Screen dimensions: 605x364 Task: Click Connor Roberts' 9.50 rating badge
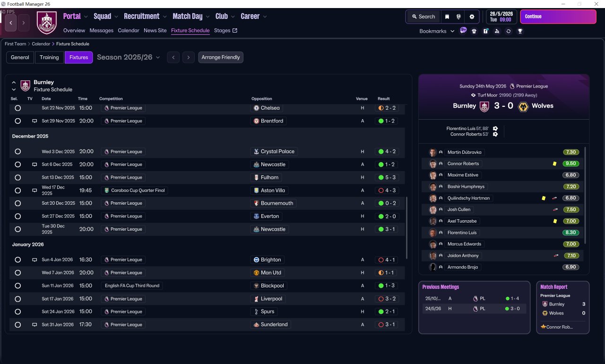(x=571, y=164)
